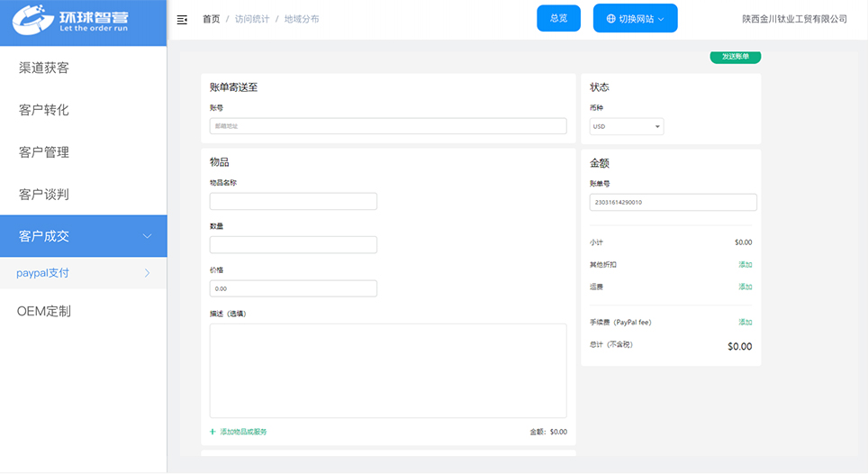Click the 总览 button

[x=558, y=19]
